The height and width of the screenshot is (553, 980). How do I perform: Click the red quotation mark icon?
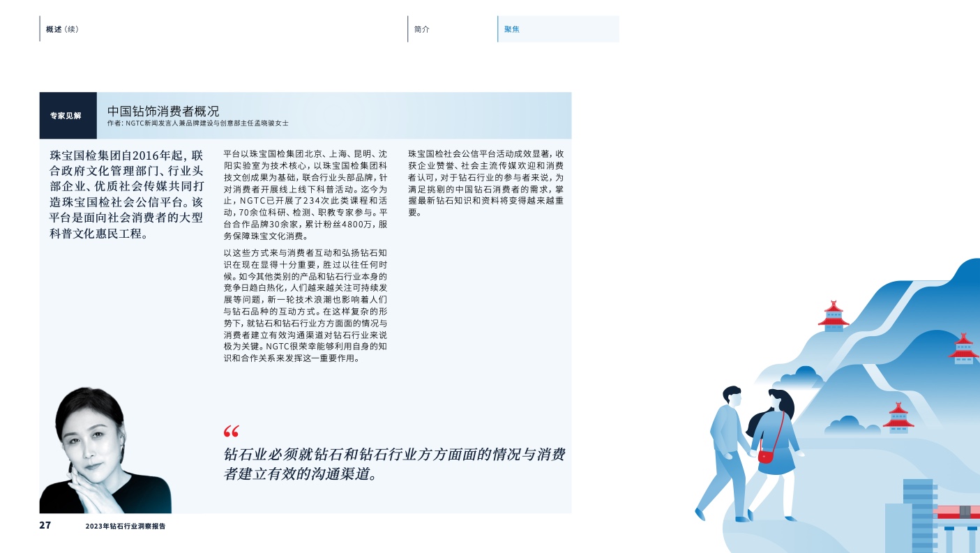[231, 430]
